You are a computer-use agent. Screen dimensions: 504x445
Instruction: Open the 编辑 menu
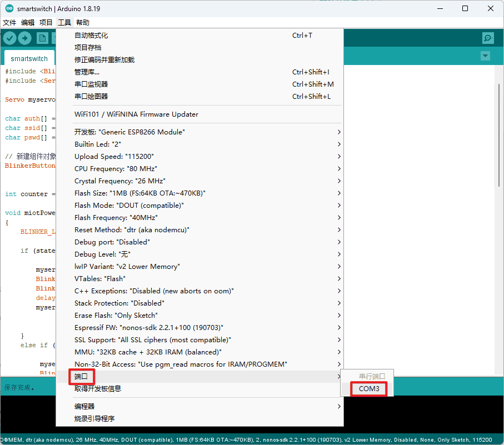[x=28, y=22]
